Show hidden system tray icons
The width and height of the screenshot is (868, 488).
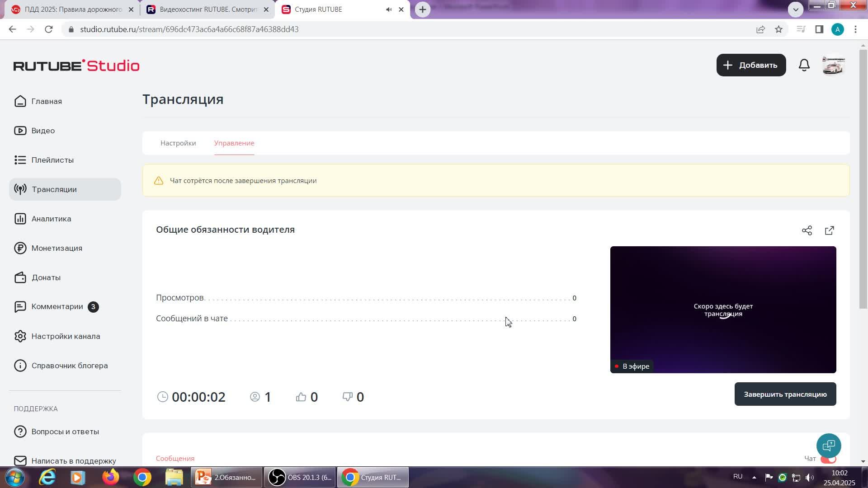[754, 477]
